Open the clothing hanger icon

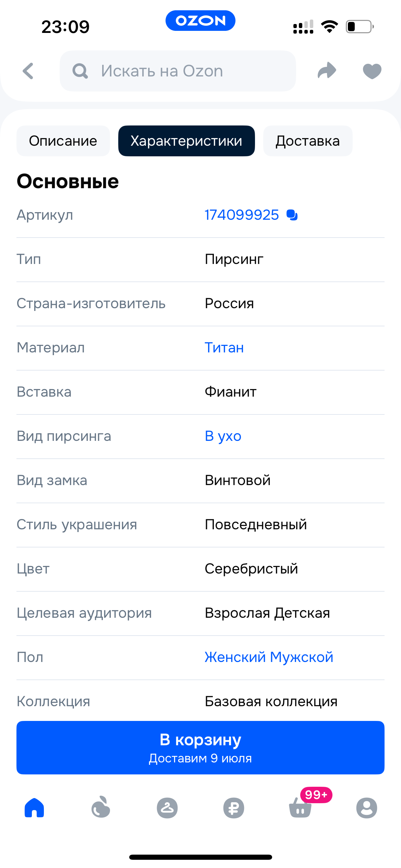pyautogui.click(x=167, y=808)
